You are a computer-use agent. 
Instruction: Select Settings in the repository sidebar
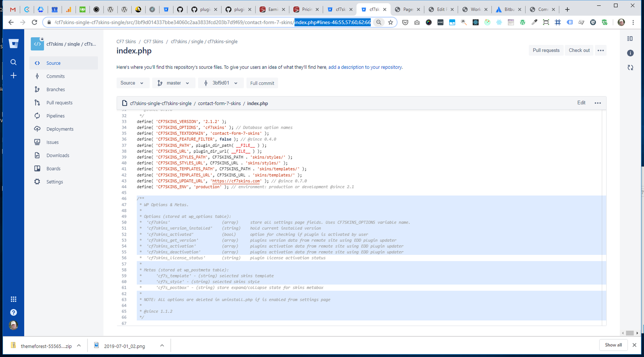coord(55,182)
